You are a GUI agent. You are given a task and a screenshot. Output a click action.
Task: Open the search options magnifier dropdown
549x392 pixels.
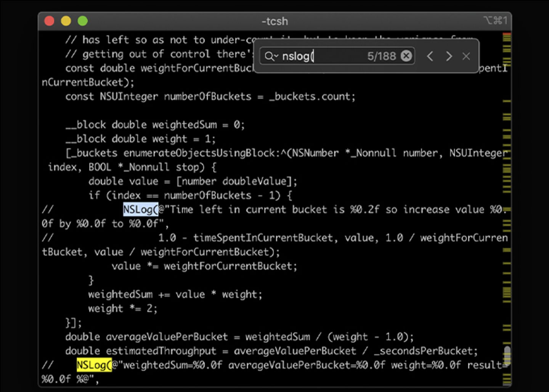tap(271, 56)
